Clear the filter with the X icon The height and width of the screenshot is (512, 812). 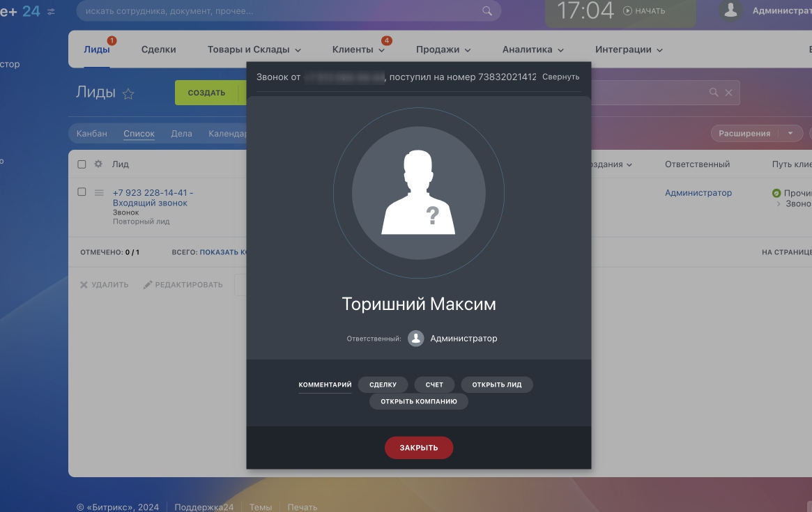click(729, 93)
